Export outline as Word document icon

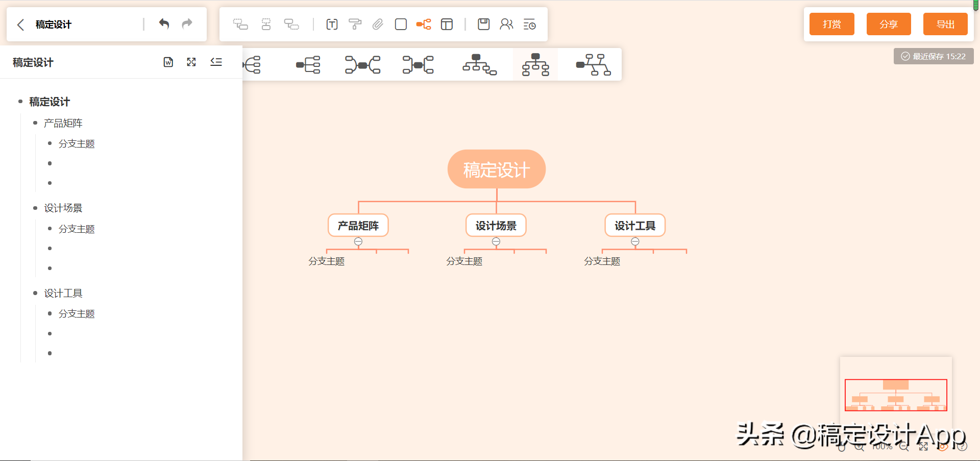point(168,62)
